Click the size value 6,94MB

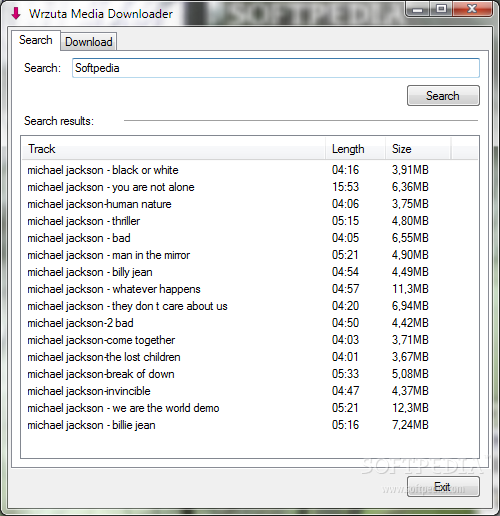(410, 306)
